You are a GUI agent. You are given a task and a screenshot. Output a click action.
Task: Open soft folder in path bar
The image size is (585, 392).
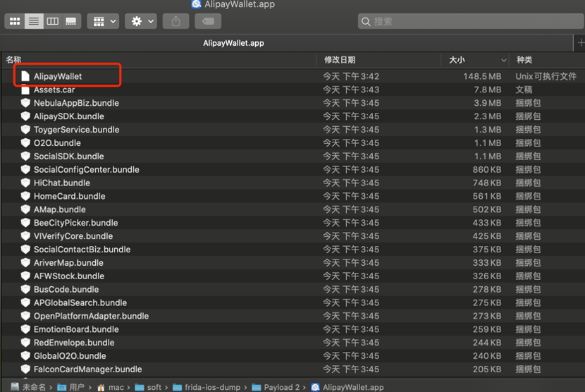[148, 387]
